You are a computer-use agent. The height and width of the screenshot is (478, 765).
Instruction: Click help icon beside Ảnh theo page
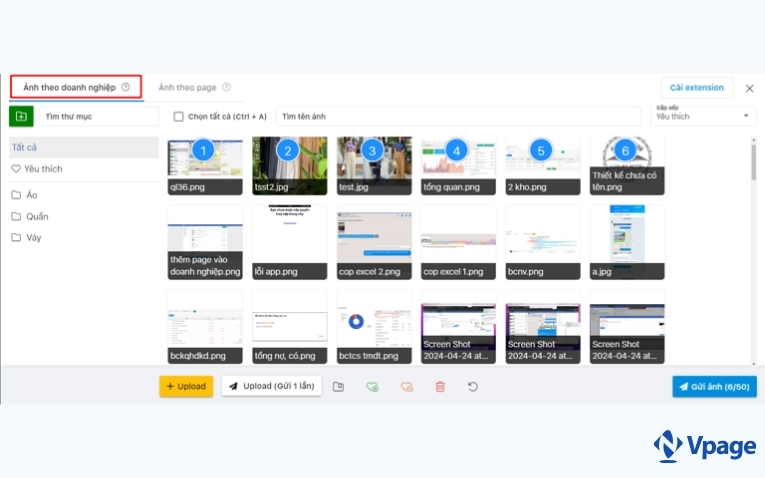227,87
